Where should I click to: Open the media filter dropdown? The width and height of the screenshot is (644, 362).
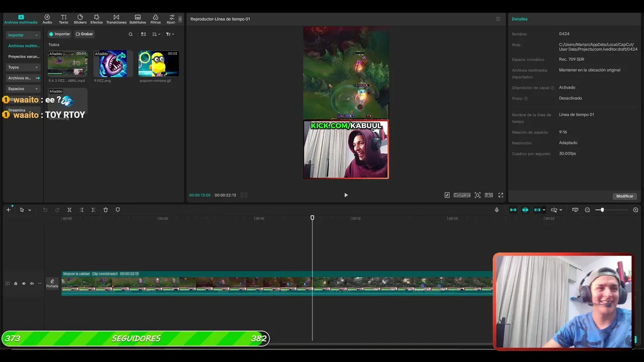point(170,34)
